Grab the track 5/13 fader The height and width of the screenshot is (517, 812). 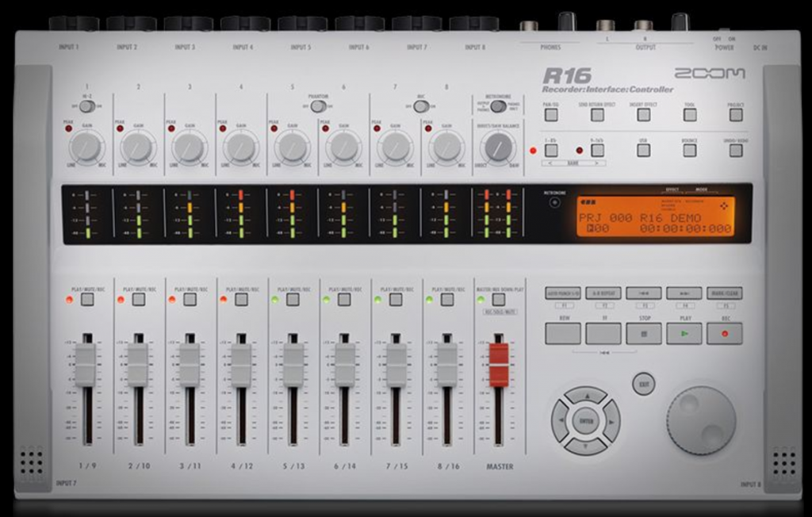(293, 365)
